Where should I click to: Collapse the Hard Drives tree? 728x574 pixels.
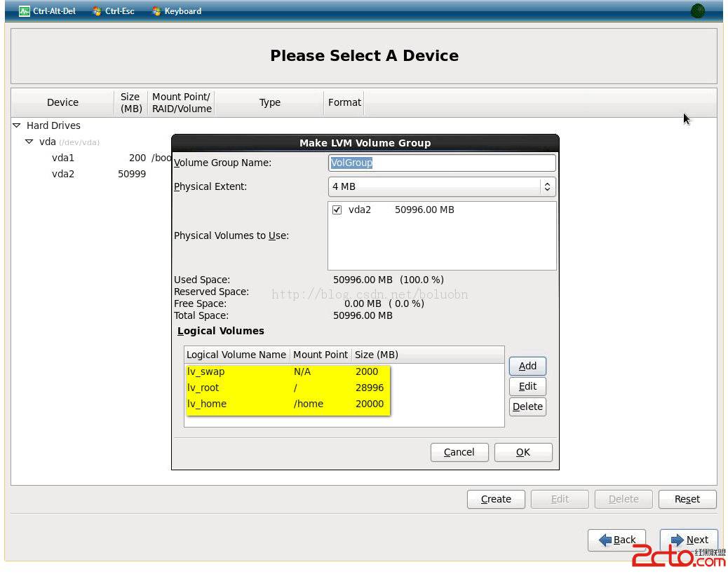[x=17, y=125]
